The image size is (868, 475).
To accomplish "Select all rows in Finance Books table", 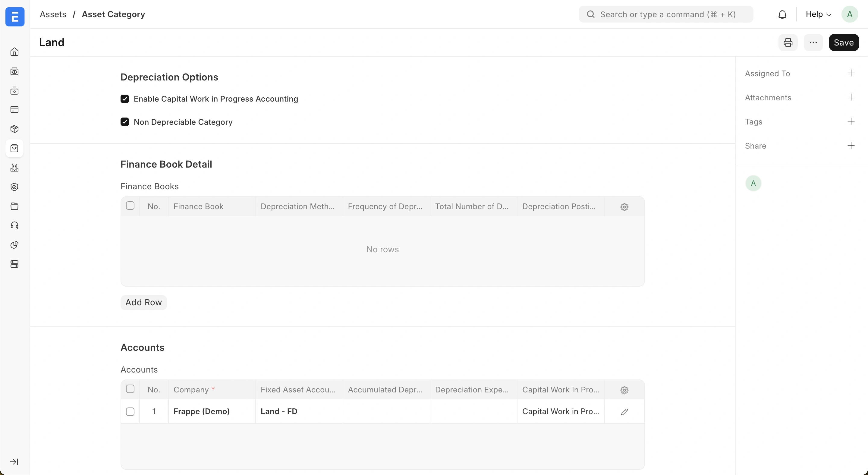I will (130, 206).
